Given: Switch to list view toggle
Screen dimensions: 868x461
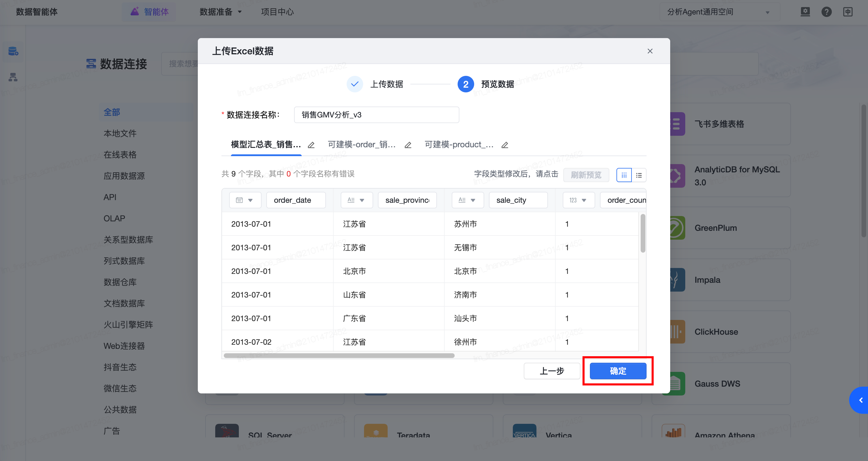Looking at the screenshot, I should point(639,175).
